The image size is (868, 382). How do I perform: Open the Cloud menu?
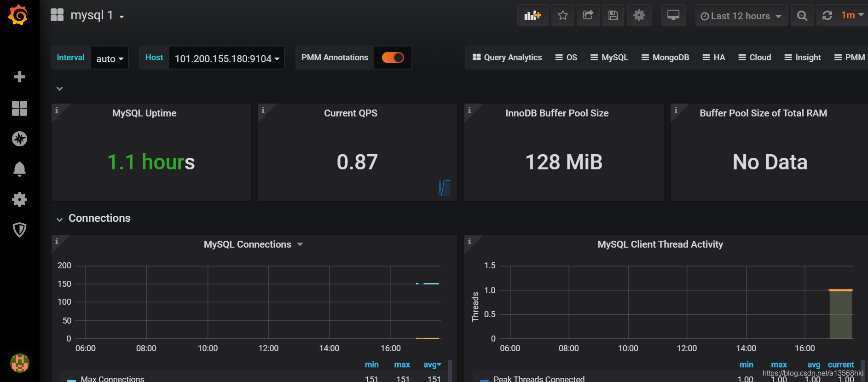pos(754,58)
